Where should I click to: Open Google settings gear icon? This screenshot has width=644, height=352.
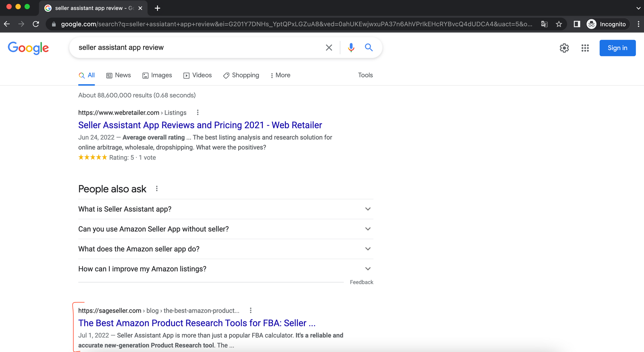click(x=564, y=48)
